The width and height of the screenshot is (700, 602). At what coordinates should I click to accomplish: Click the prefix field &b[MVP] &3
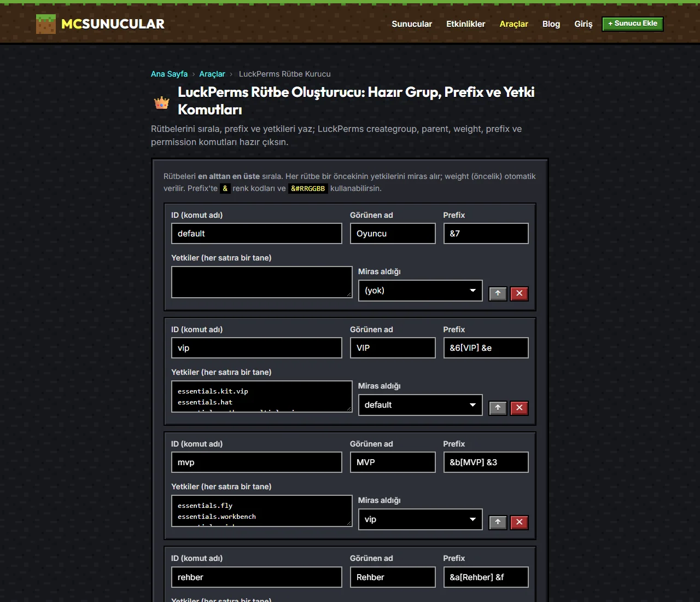tap(486, 462)
